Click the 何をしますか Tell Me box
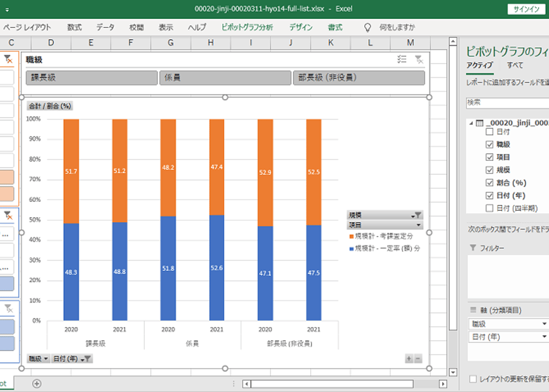 [397, 27]
